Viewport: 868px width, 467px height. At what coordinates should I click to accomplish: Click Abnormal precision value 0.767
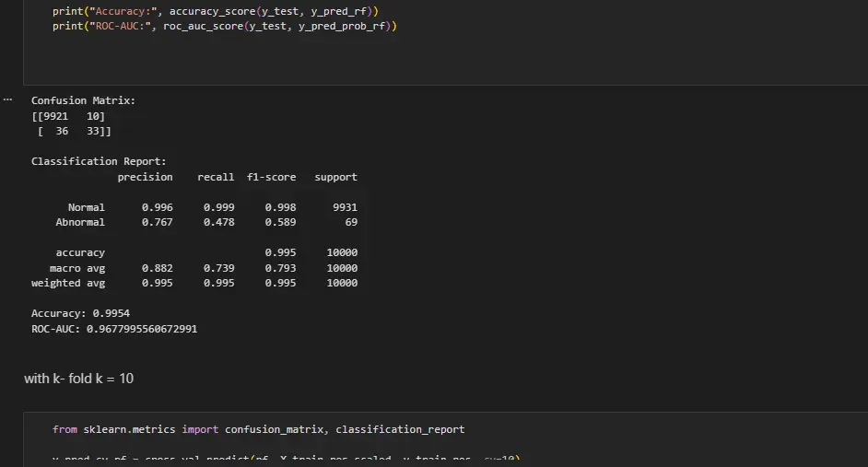[158, 222]
